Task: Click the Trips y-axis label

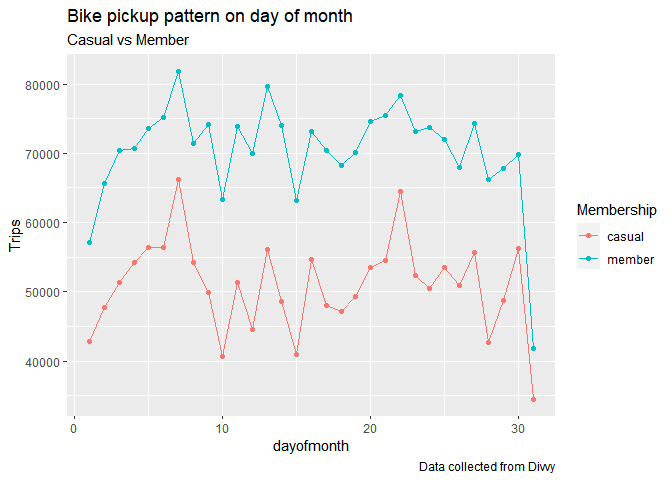Action: point(15,235)
